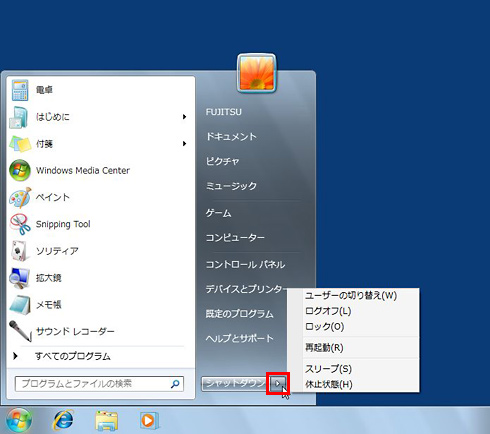
Task: Click the Windows Media Center label text
Action: (83, 171)
